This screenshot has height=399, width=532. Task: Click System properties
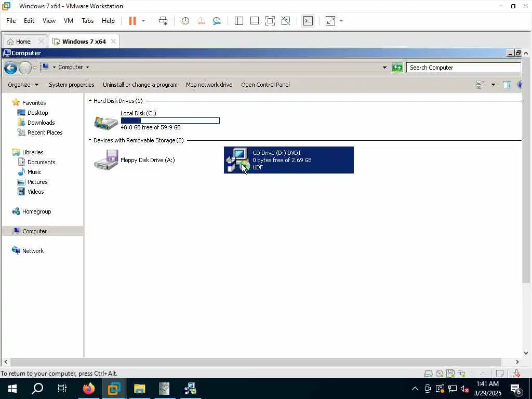tap(72, 85)
